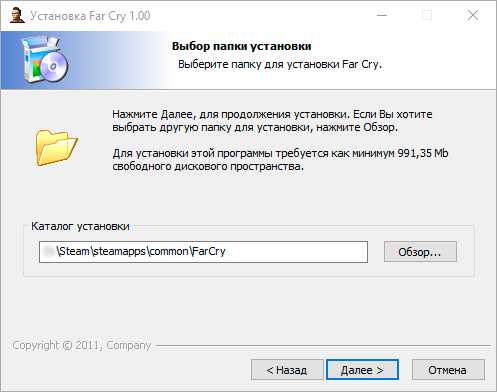Cancel setup using the Отмена button
The width and height of the screenshot is (497, 392).
click(448, 370)
